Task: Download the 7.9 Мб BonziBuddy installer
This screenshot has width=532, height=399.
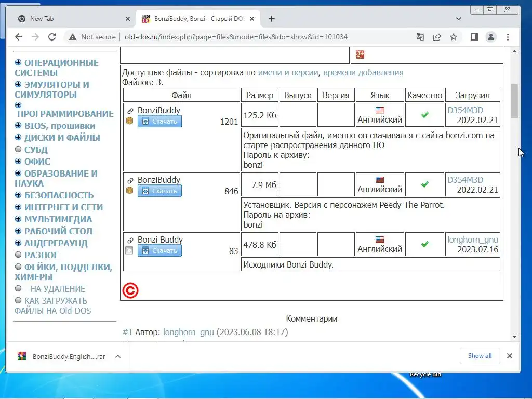Action: (159, 191)
